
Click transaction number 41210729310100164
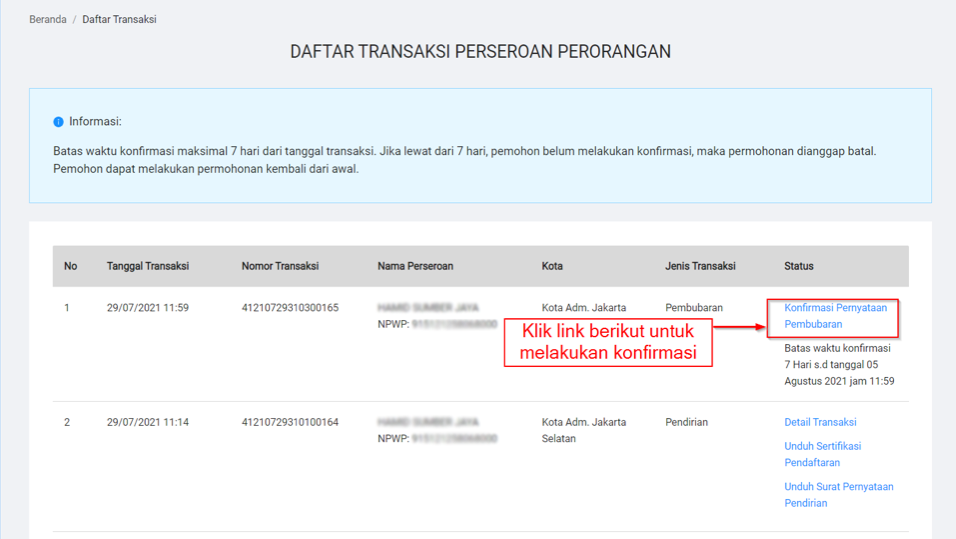coord(290,422)
